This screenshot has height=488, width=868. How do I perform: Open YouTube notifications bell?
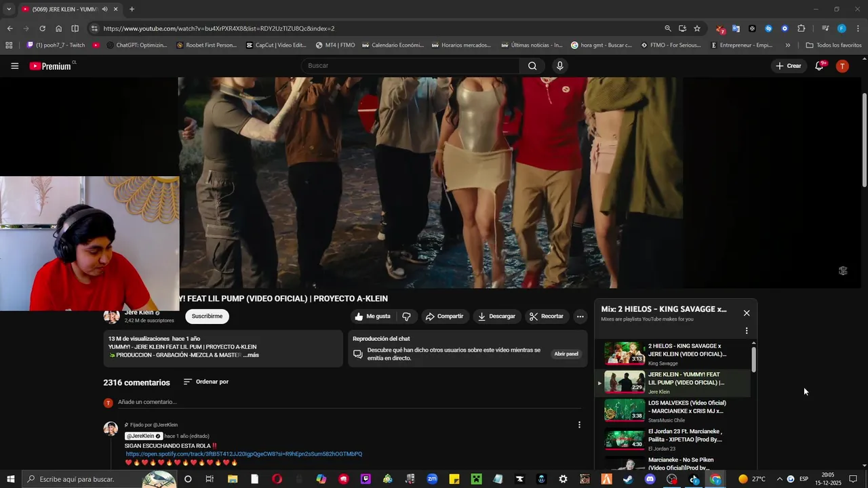819,66
